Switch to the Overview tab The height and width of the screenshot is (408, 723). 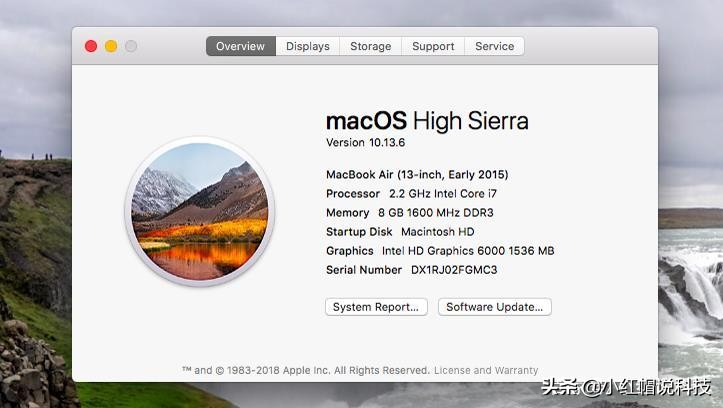[241, 46]
